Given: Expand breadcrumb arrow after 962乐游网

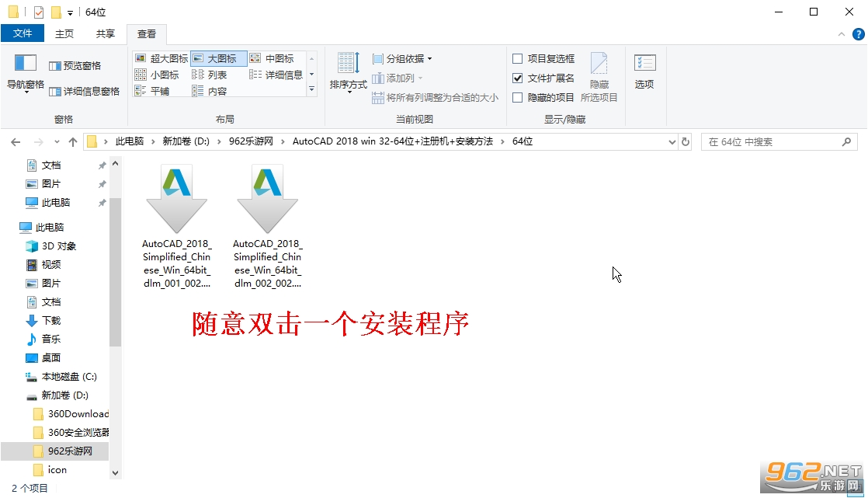Looking at the screenshot, I should coord(283,142).
